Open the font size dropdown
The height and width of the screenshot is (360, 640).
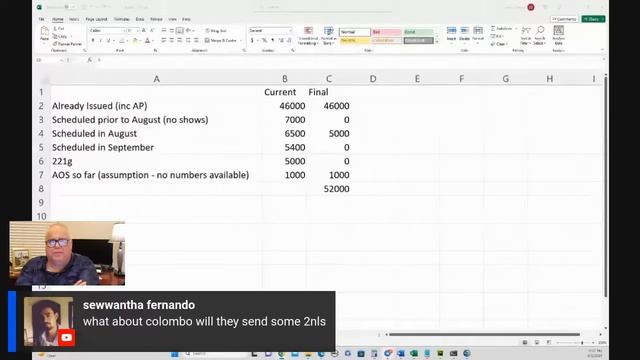(x=138, y=31)
